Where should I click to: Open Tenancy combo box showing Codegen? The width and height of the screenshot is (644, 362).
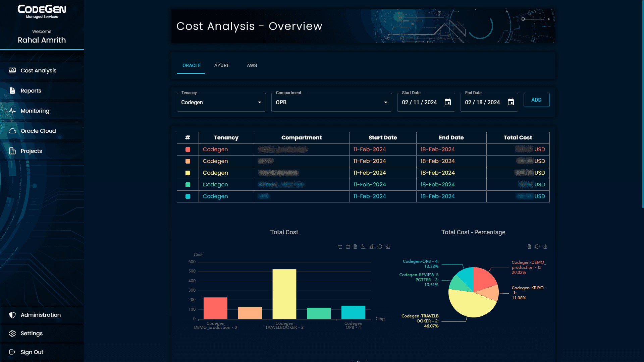[221, 102]
